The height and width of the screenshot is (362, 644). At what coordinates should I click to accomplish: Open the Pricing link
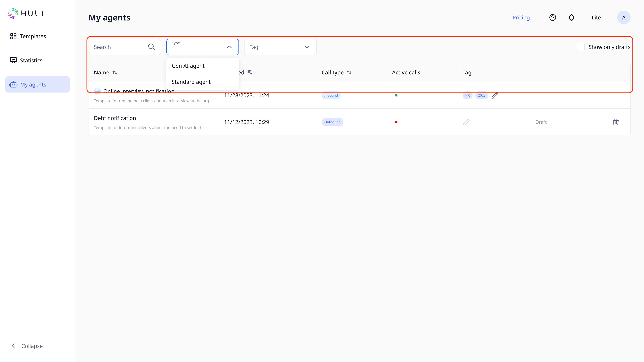[x=521, y=17]
